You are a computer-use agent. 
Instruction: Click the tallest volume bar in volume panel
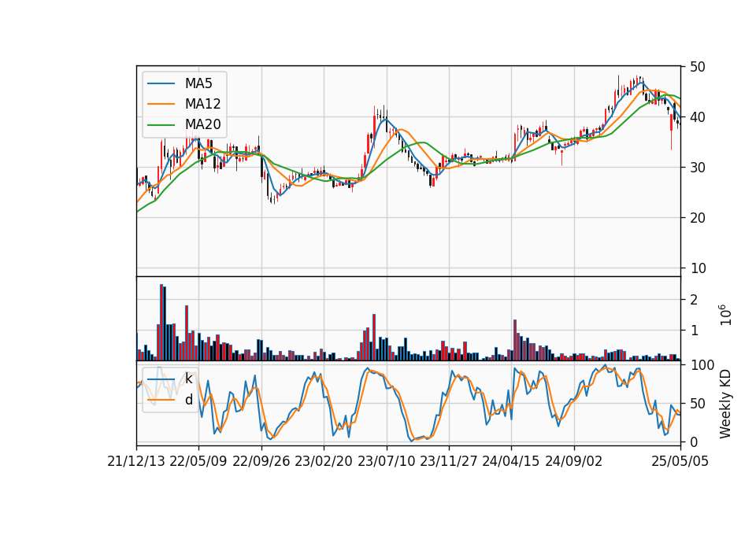[161, 323]
